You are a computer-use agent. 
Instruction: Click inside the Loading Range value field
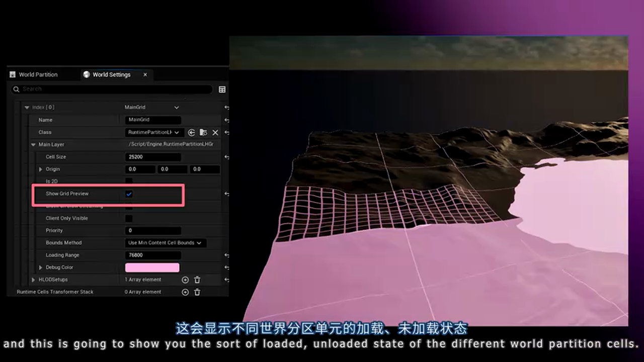coord(152,255)
